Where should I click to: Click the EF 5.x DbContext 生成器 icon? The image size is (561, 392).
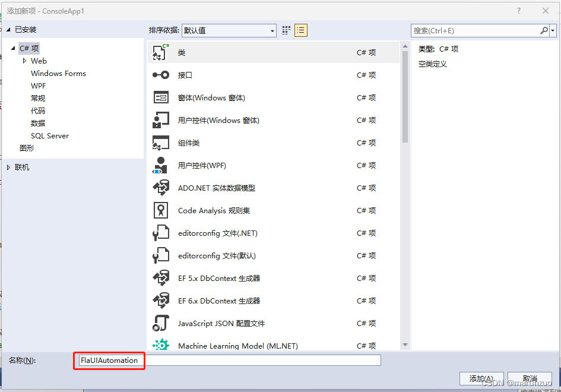tap(161, 278)
